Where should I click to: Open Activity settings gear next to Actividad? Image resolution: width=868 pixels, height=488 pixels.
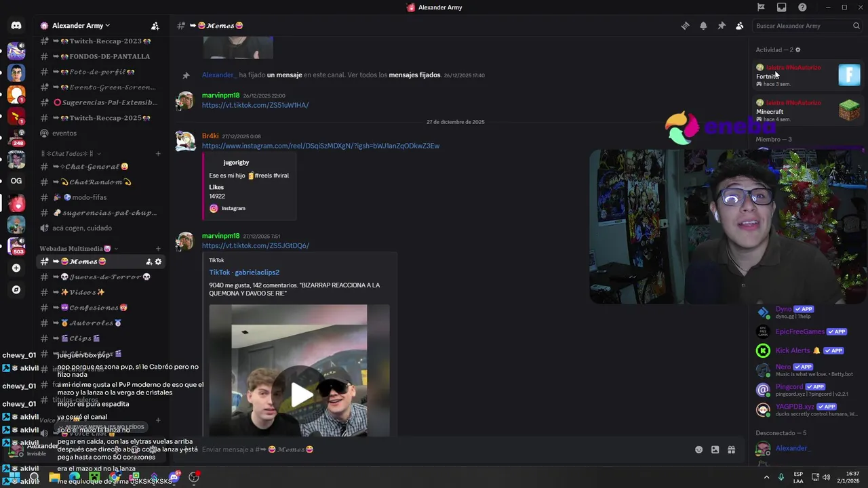coord(797,50)
